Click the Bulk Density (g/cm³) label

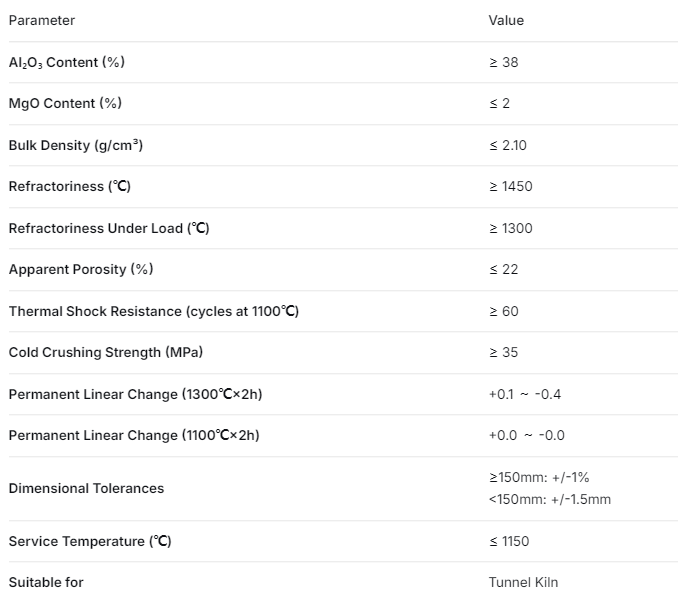(76, 145)
